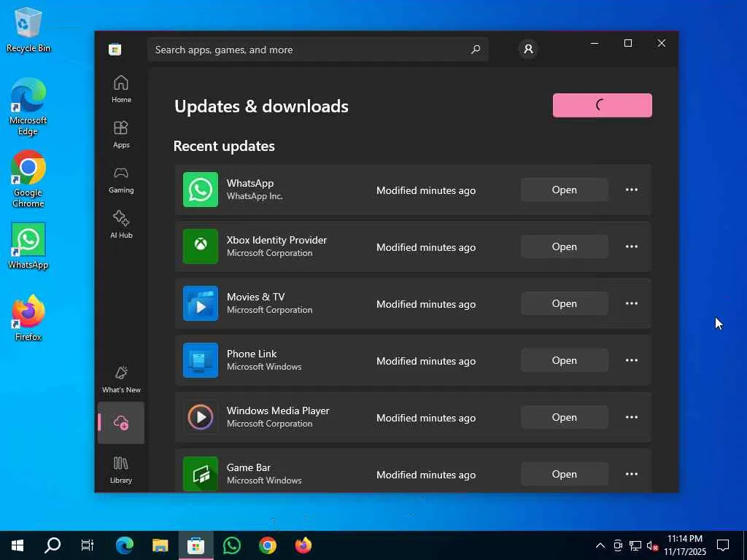Select the Phone Link title text
This screenshot has width=747, height=560.
click(252, 354)
